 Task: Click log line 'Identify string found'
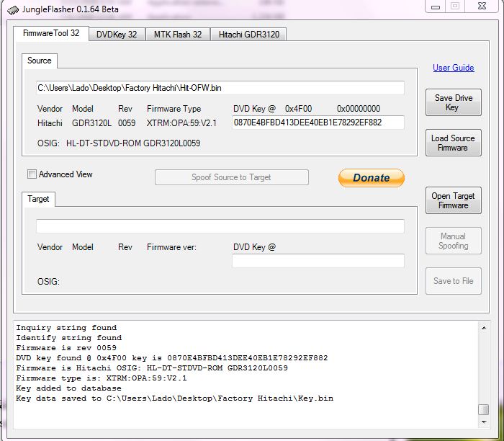69,338
